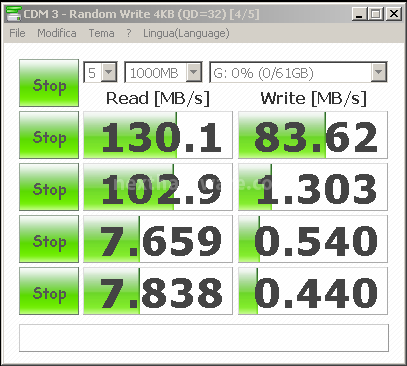407x366 pixels.
Task: Click the 0.540 write result field
Action: click(x=313, y=239)
